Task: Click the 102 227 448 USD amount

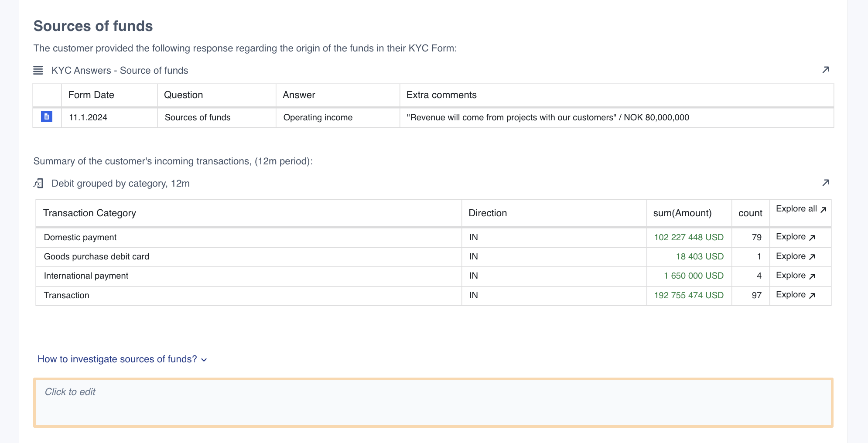Action: click(x=689, y=237)
